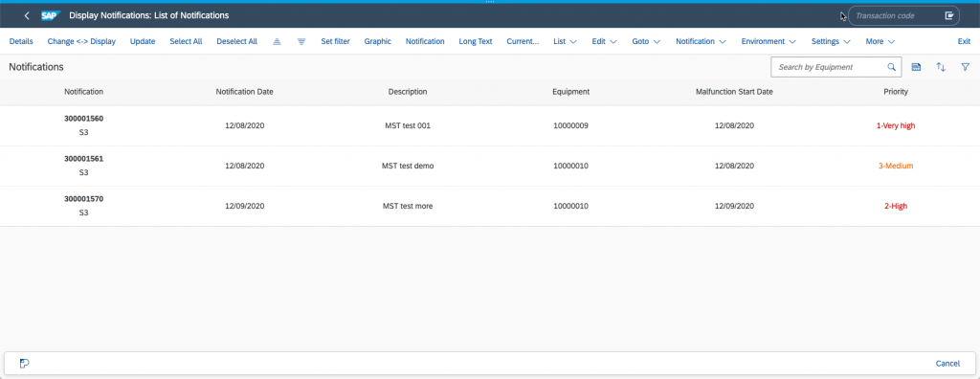
Task: Click the Exit button
Action: point(965,41)
